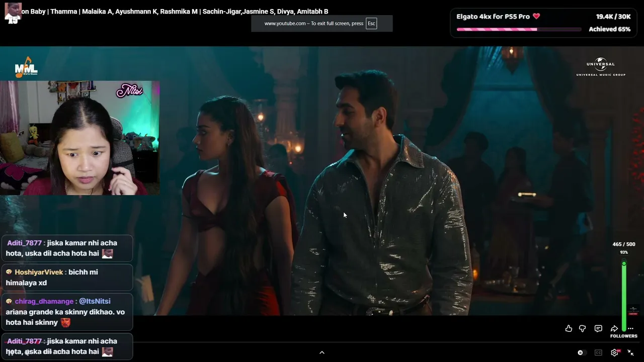Open the player settings gear
This screenshot has width=644, height=362.
pyautogui.click(x=614, y=352)
